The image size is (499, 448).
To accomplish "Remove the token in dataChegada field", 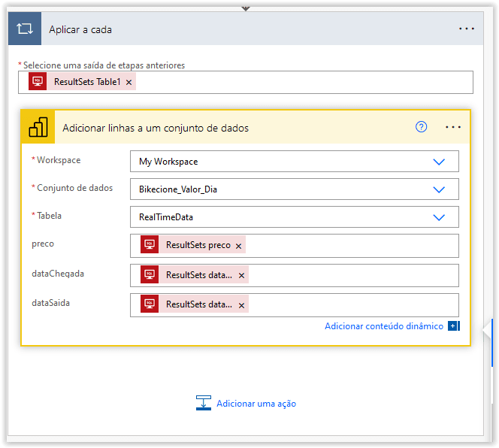I will pos(241,276).
